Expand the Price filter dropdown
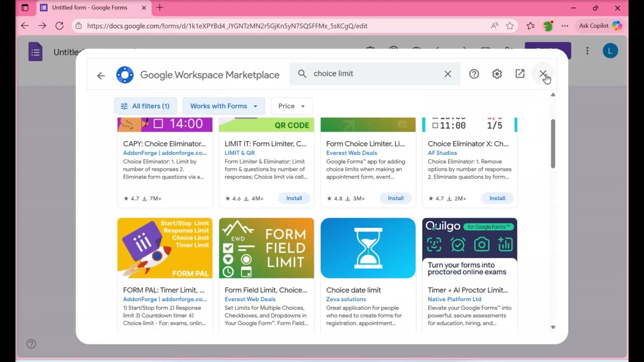 [x=292, y=106]
